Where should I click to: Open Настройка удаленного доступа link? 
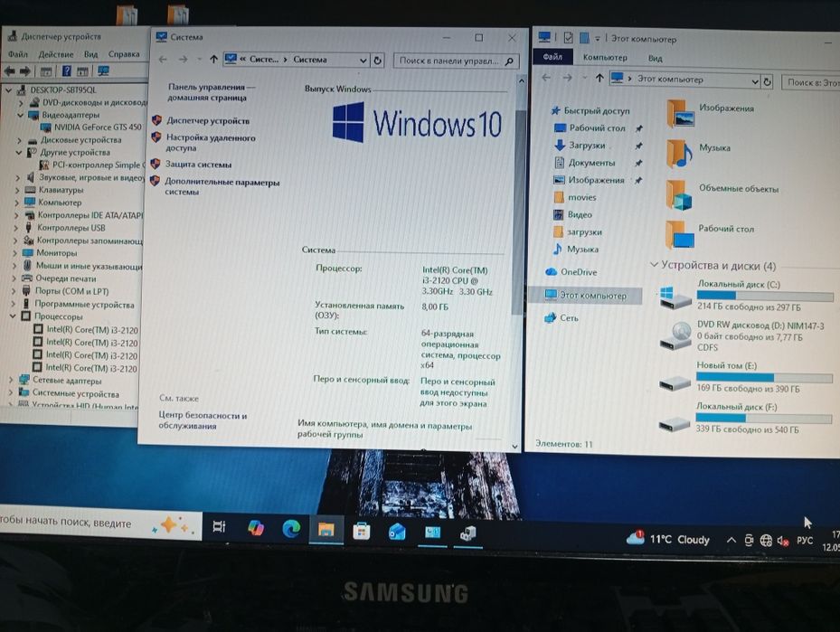click(211, 143)
